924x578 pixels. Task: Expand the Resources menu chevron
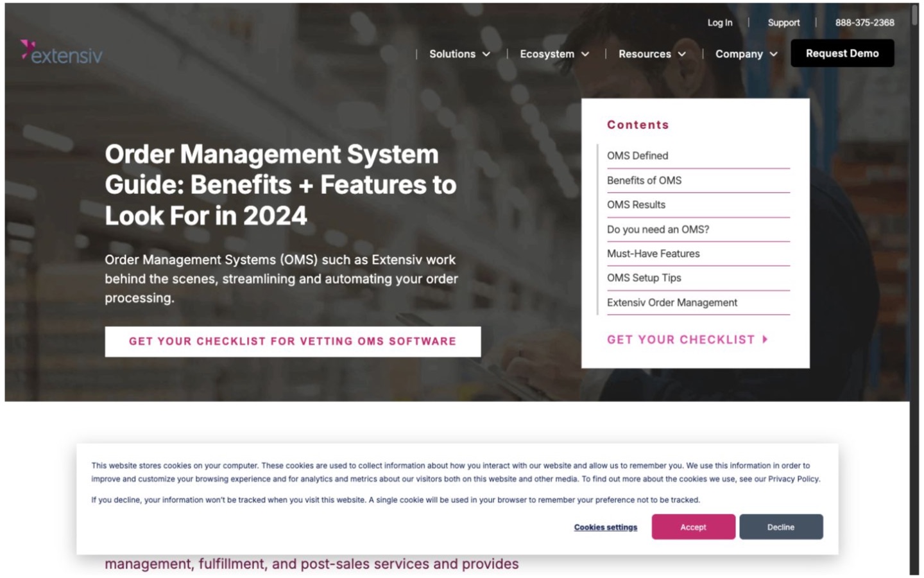pyautogui.click(x=682, y=55)
